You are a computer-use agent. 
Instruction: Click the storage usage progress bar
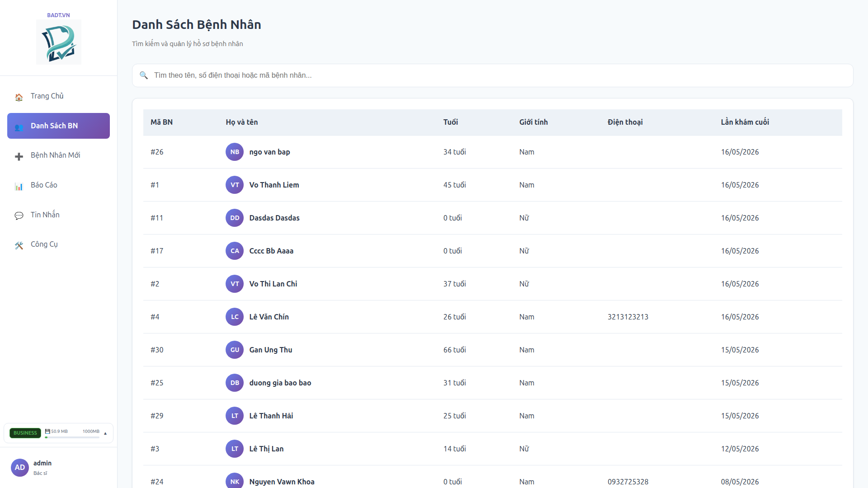[x=72, y=437]
